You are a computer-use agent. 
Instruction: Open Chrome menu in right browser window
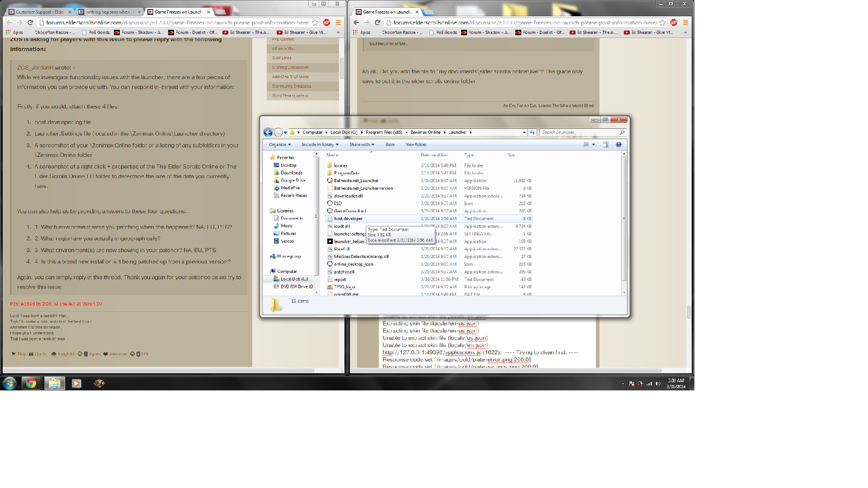click(685, 23)
